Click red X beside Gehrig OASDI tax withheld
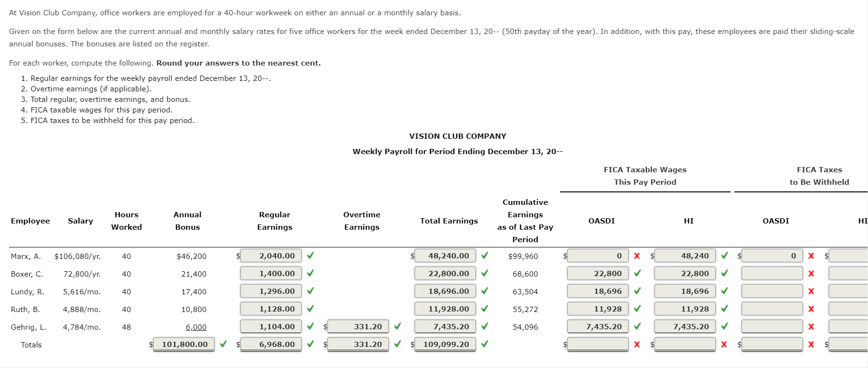Viewport: 868px width, 368px height. (x=811, y=326)
